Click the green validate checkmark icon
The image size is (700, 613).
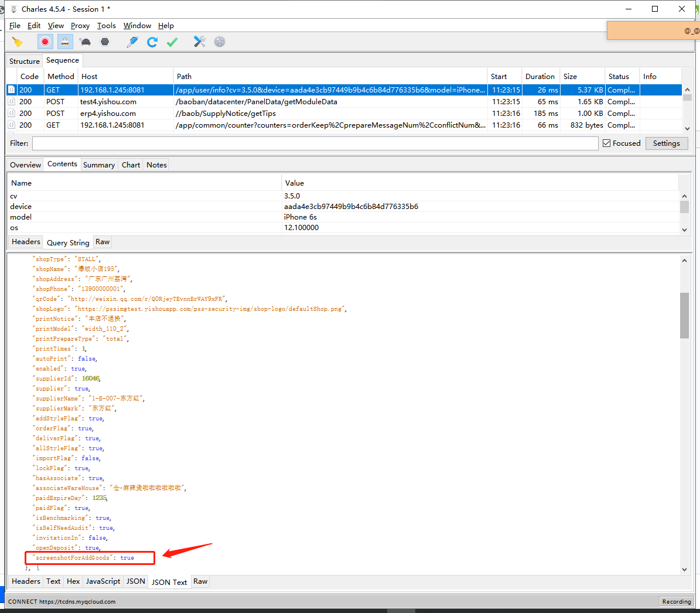pos(172,42)
